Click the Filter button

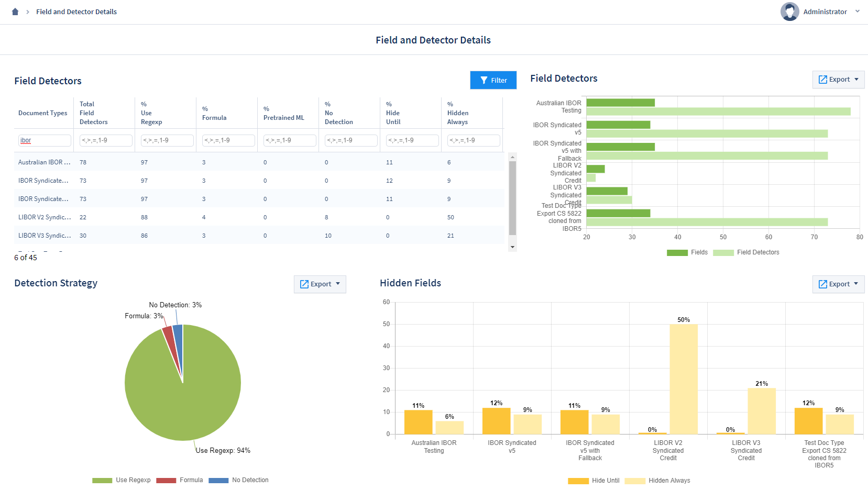(x=493, y=80)
